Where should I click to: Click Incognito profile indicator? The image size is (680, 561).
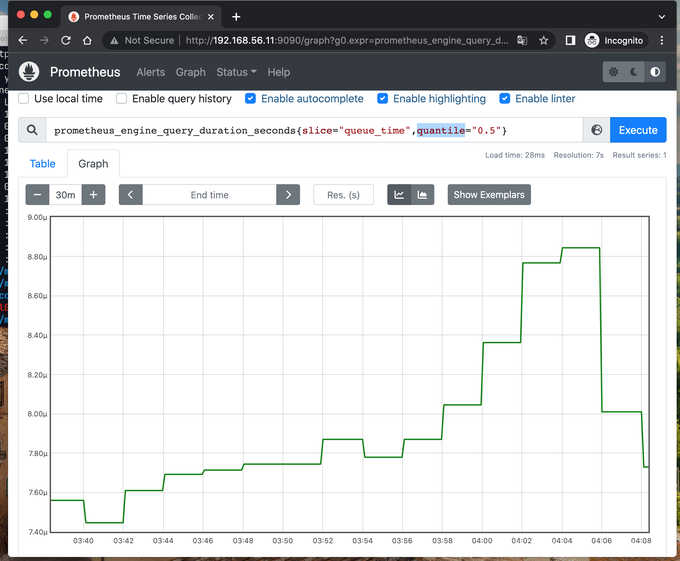pos(616,41)
